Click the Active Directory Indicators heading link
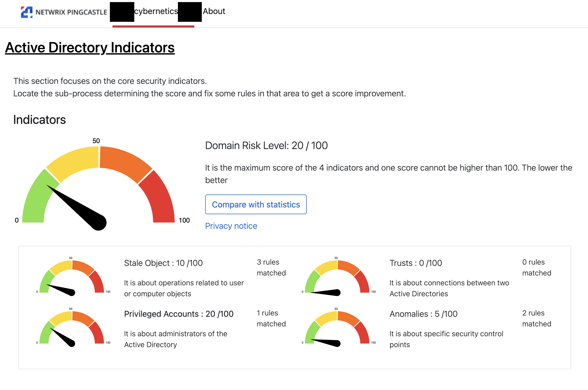The height and width of the screenshot is (390, 588). pyautogui.click(x=90, y=48)
